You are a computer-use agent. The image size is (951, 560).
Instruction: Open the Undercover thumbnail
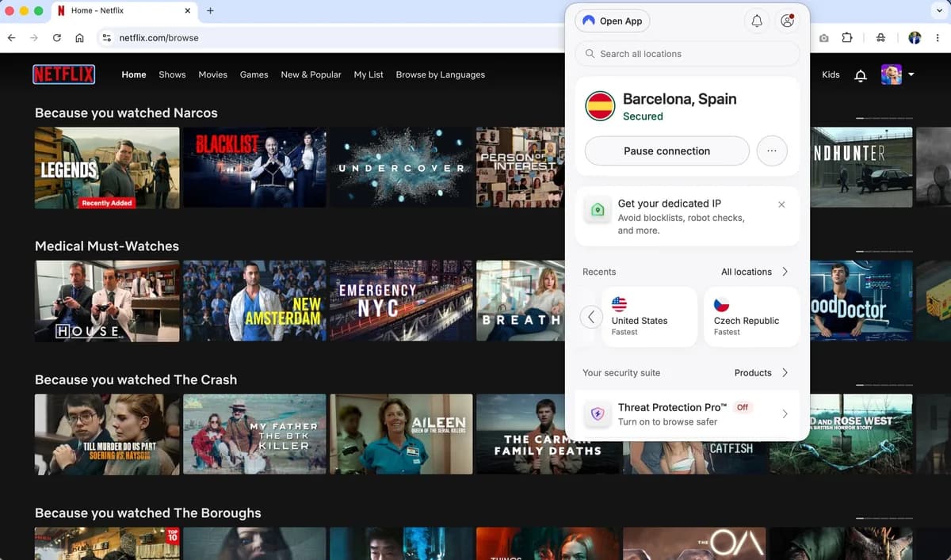coord(401,168)
